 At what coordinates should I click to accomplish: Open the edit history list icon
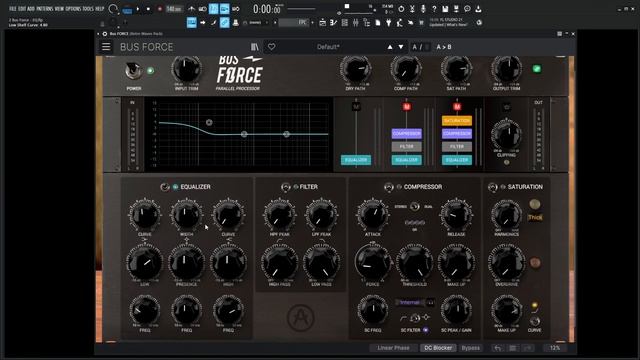click(513, 348)
